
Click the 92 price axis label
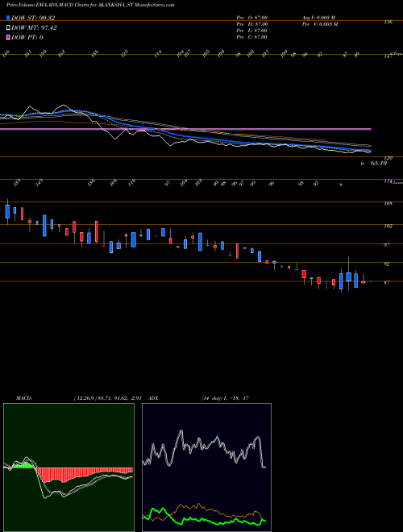(x=387, y=264)
